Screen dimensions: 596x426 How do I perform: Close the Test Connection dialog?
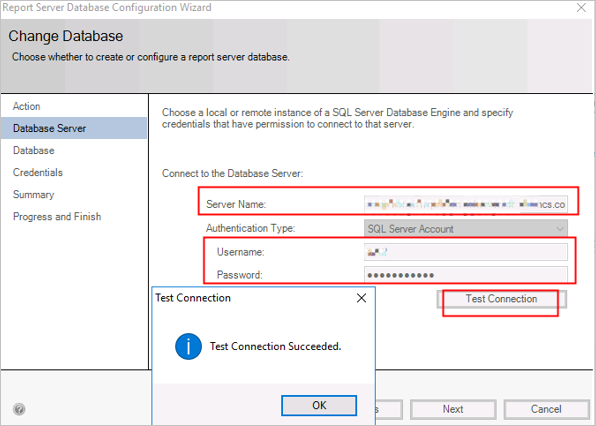361,298
